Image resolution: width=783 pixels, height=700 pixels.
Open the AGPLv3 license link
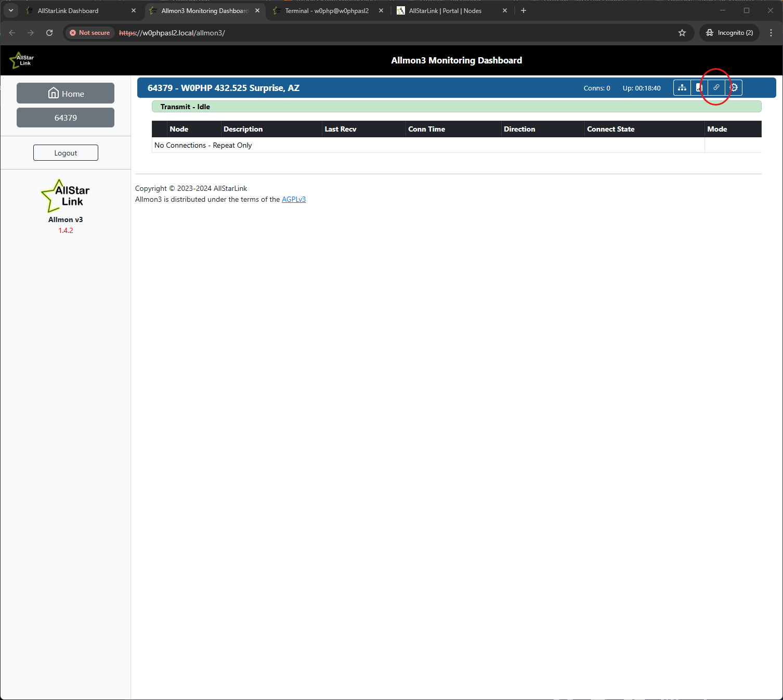pyautogui.click(x=293, y=199)
